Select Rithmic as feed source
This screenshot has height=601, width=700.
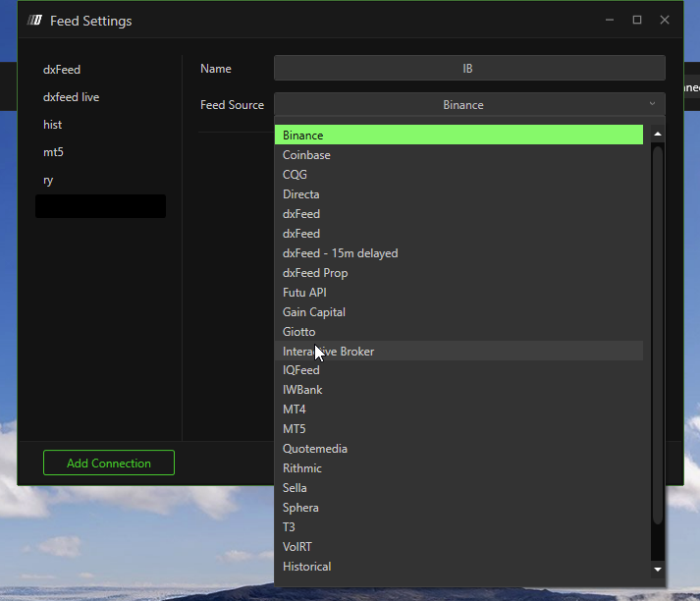(x=301, y=468)
